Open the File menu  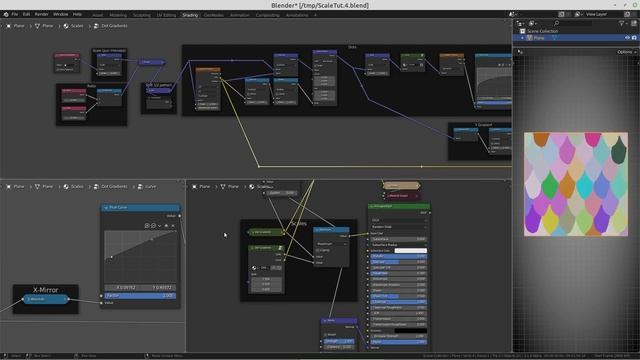tap(15, 14)
